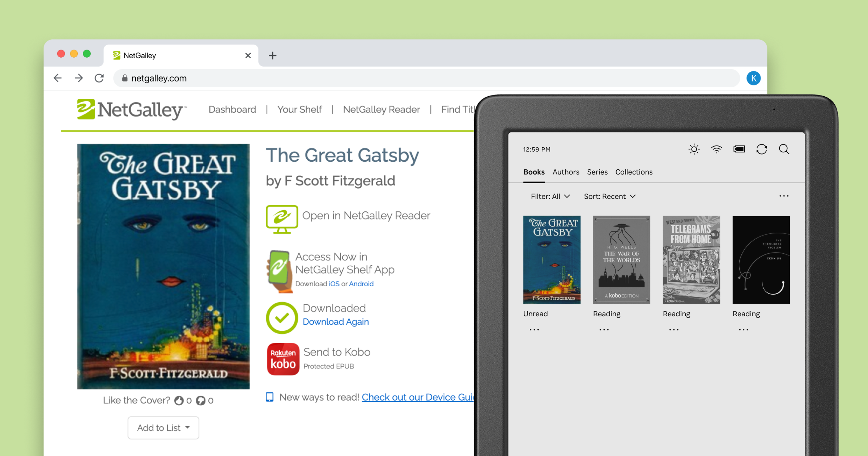Click the NetGalley logo in the header
868x456 pixels.
tap(132, 110)
